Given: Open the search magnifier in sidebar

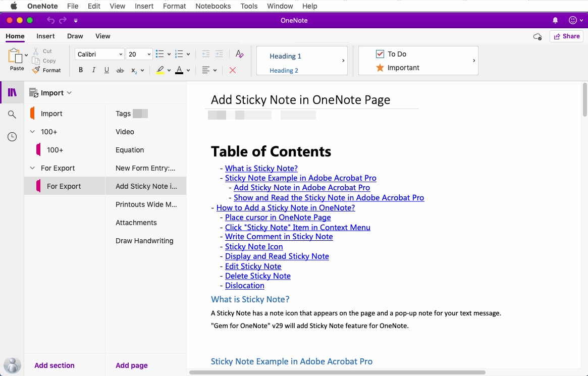Looking at the screenshot, I should 12,115.
